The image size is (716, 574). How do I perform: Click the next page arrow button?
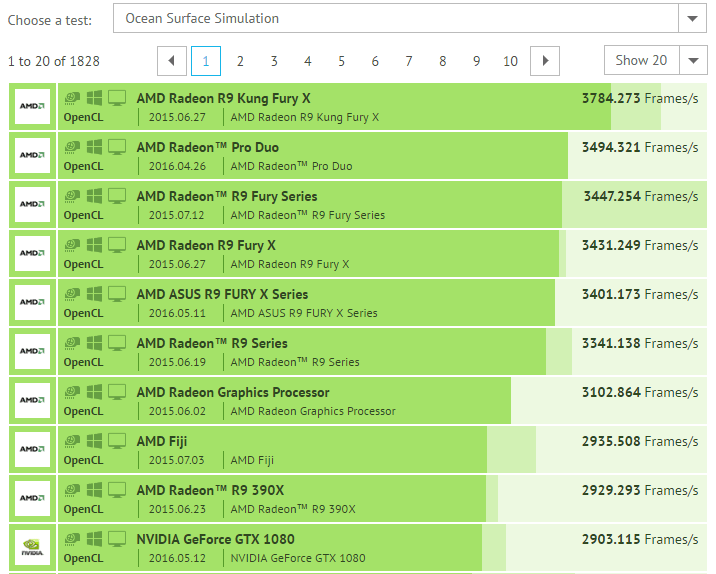544,61
